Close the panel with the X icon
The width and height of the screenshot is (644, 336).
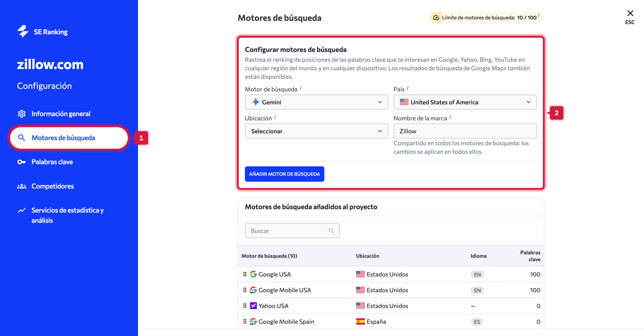point(630,13)
